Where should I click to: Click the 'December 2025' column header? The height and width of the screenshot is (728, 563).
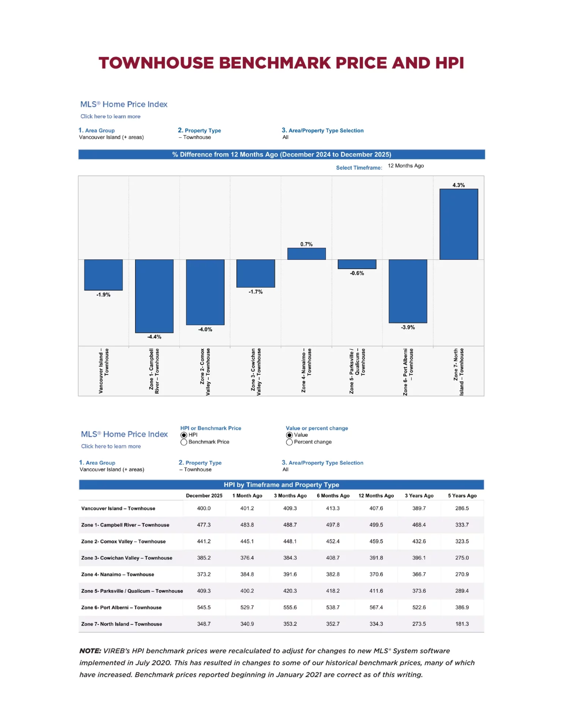204,496
